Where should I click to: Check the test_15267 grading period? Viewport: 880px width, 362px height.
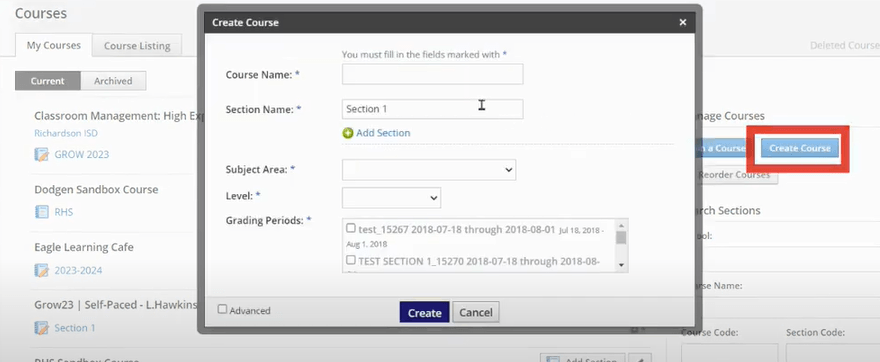351,228
